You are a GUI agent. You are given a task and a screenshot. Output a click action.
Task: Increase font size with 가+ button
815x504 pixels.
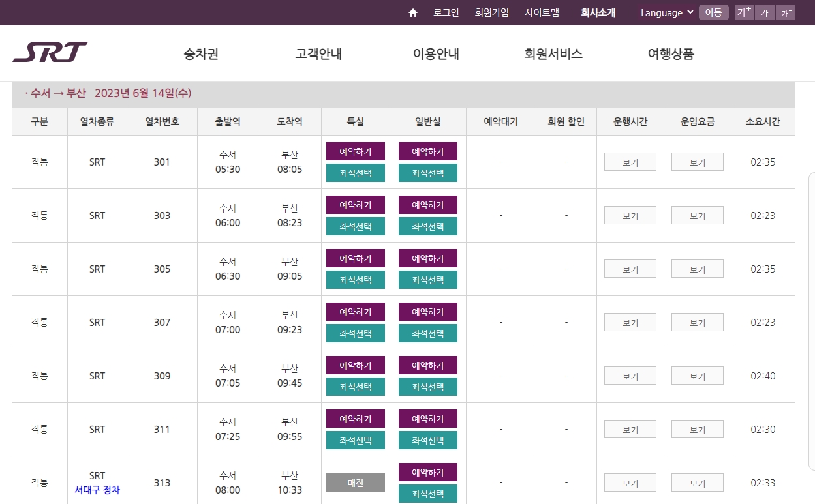pos(744,12)
